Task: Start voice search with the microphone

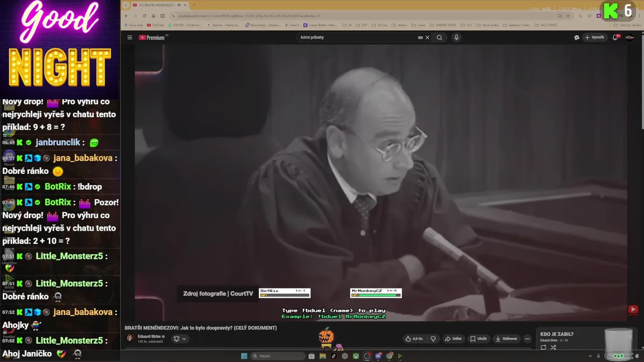Action: click(456, 38)
